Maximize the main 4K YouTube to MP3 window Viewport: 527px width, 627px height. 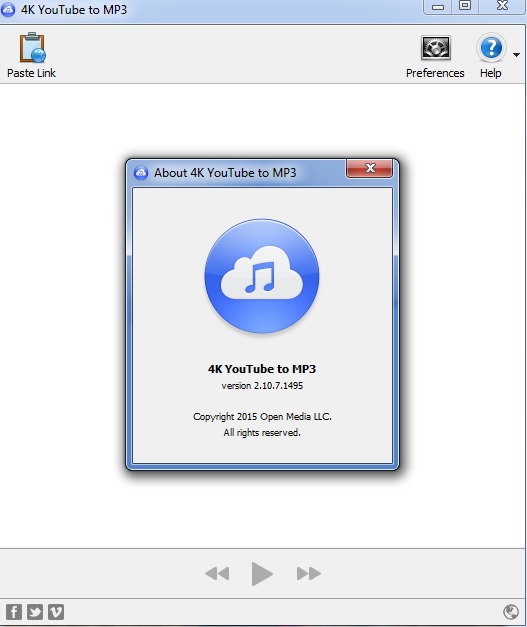click(x=465, y=6)
